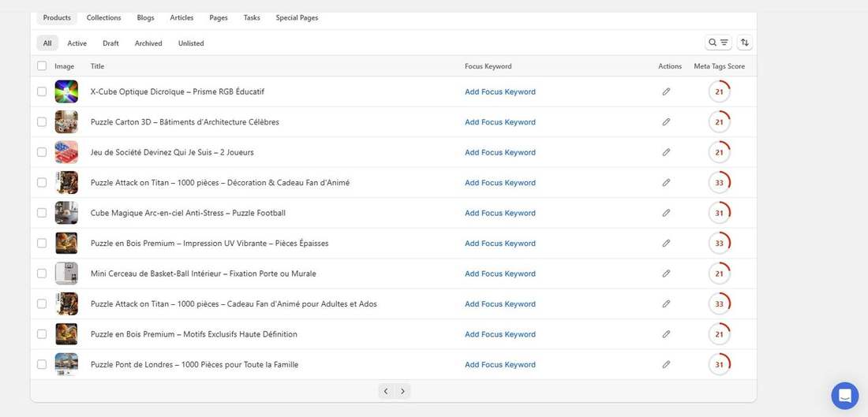Edit Motifs Exclusifs Haute Définition pencil

[x=666, y=334]
